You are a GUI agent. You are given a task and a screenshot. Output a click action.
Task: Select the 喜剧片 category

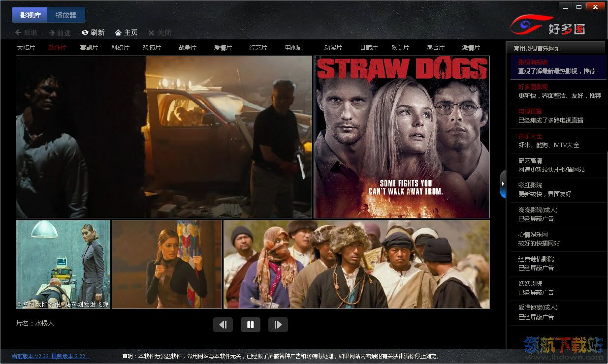[x=89, y=48]
